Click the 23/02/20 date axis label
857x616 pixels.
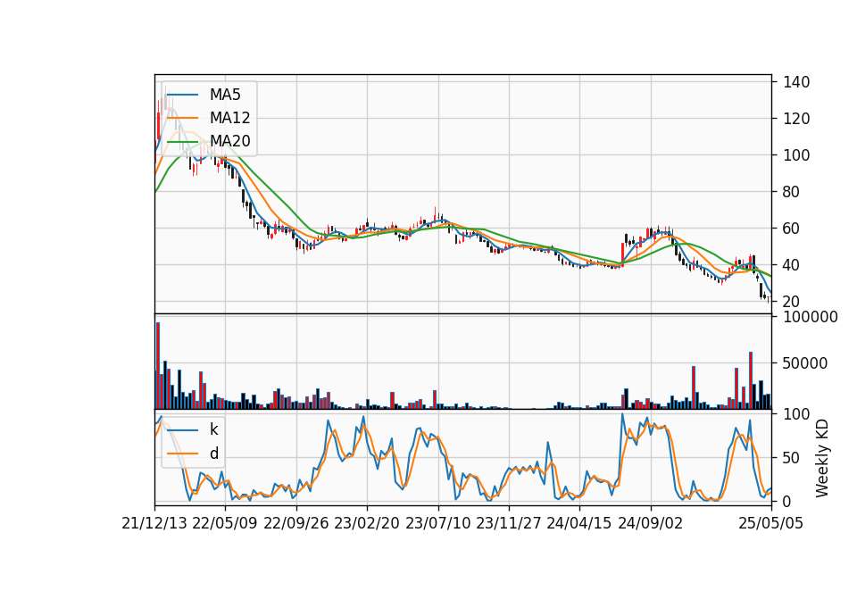367,523
